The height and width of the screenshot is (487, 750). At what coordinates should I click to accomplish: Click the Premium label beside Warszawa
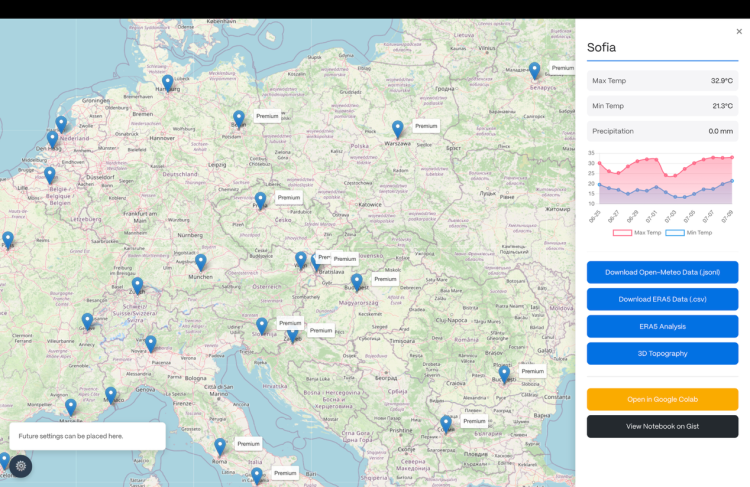(426, 126)
